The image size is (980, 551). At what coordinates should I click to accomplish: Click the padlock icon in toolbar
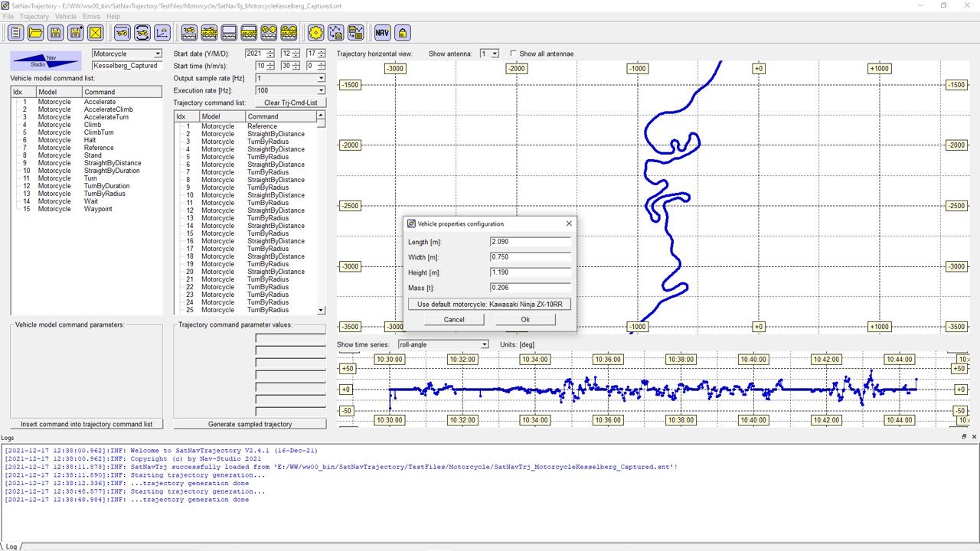pos(402,33)
